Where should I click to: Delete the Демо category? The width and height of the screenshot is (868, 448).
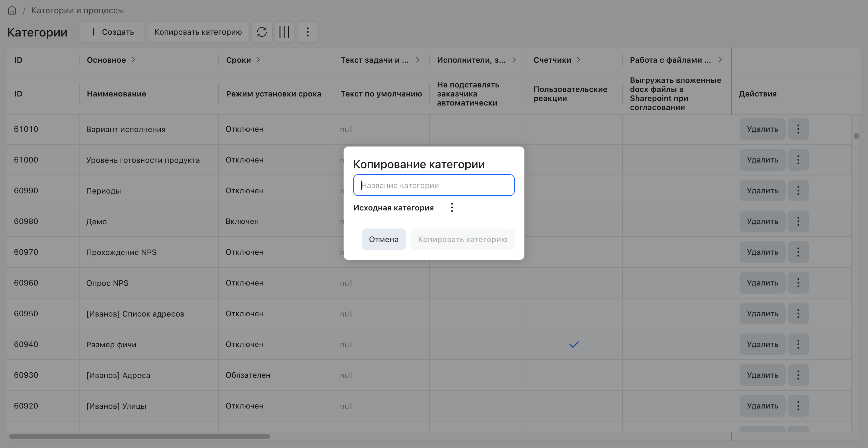click(x=762, y=222)
